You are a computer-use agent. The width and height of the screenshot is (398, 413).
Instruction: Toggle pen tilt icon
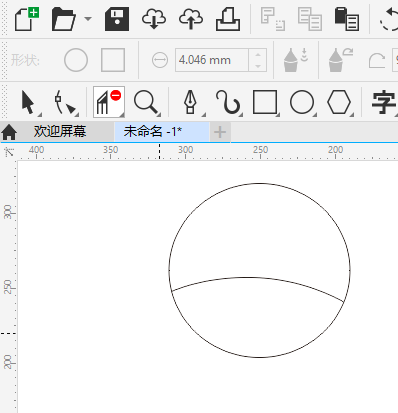(x=341, y=60)
